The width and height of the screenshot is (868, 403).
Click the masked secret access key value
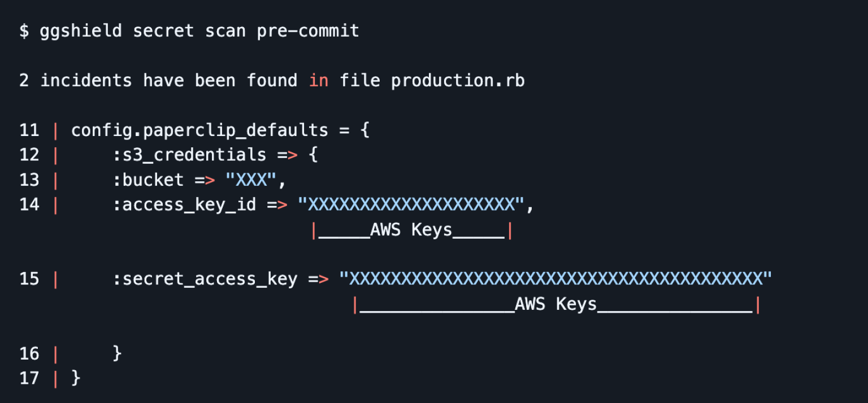555,279
